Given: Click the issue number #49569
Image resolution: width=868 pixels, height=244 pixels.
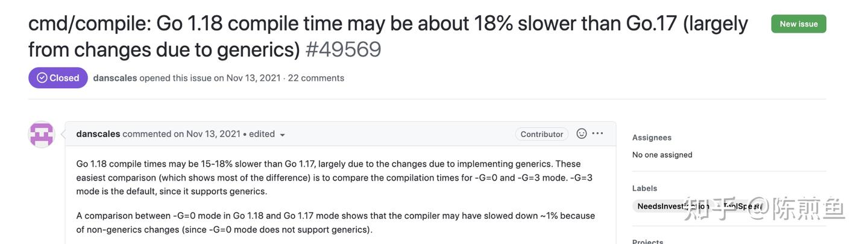Looking at the screenshot, I should click(x=343, y=49).
